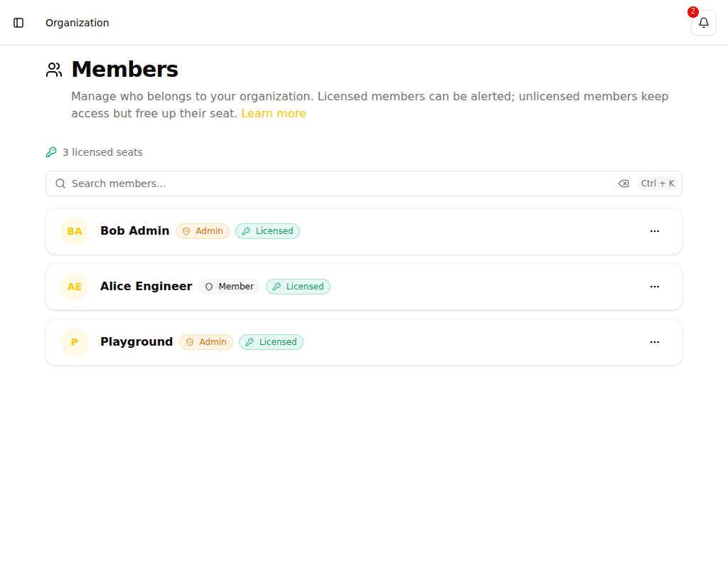This screenshot has width=728, height=569.
Task: Click the red notification count badge
Action: [692, 11]
